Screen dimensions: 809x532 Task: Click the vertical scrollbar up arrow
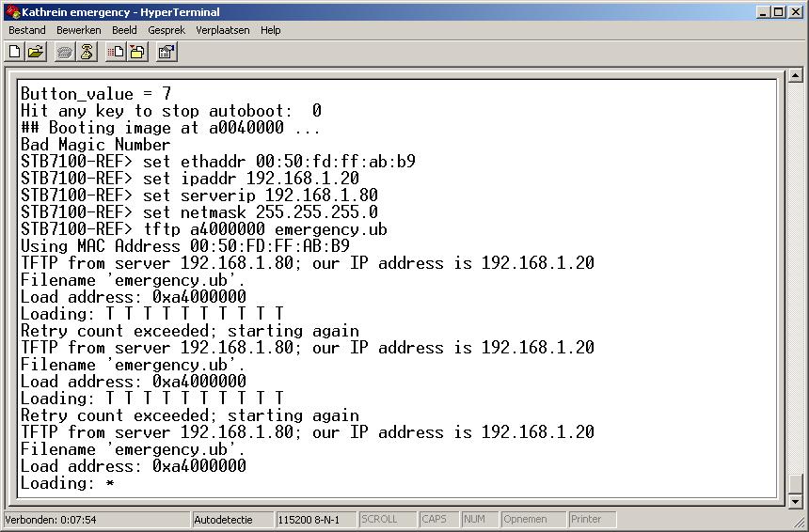pyautogui.click(x=796, y=76)
